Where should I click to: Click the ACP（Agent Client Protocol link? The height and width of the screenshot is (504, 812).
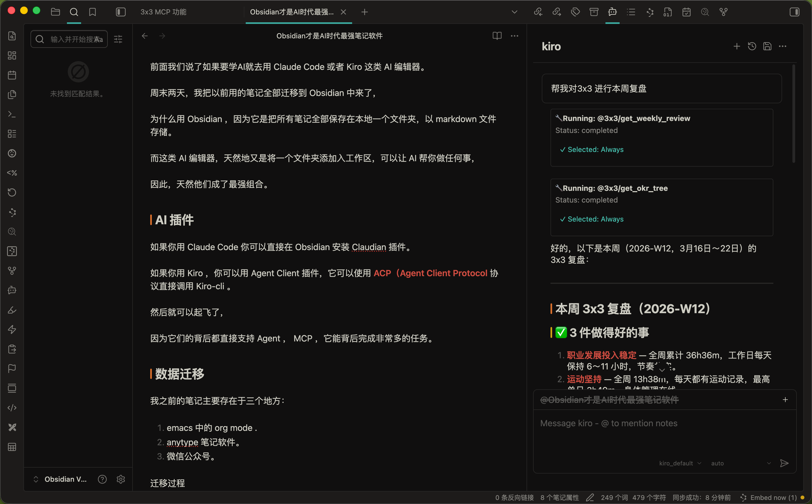[430, 273]
